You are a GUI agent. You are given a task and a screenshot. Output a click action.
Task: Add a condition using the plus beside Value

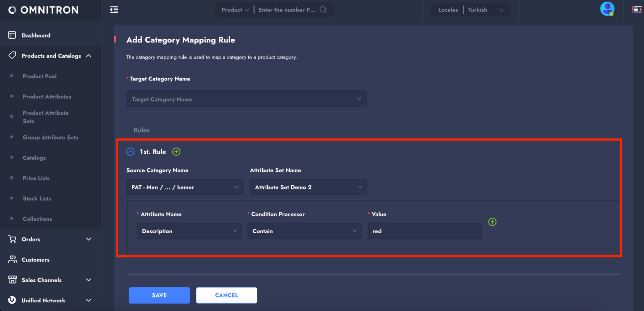pyautogui.click(x=492, y=222)
